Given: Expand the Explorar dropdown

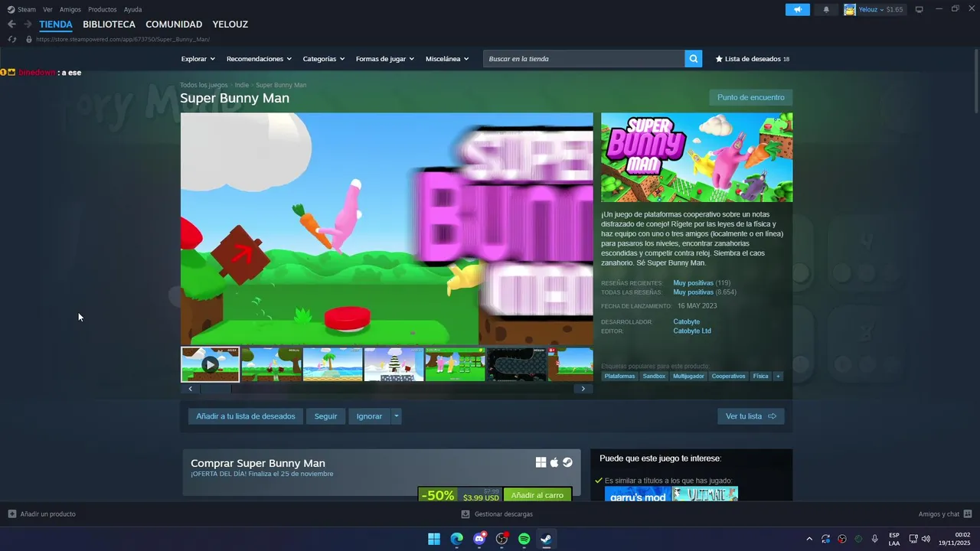Looking at the screenshot, I should 198,59.
